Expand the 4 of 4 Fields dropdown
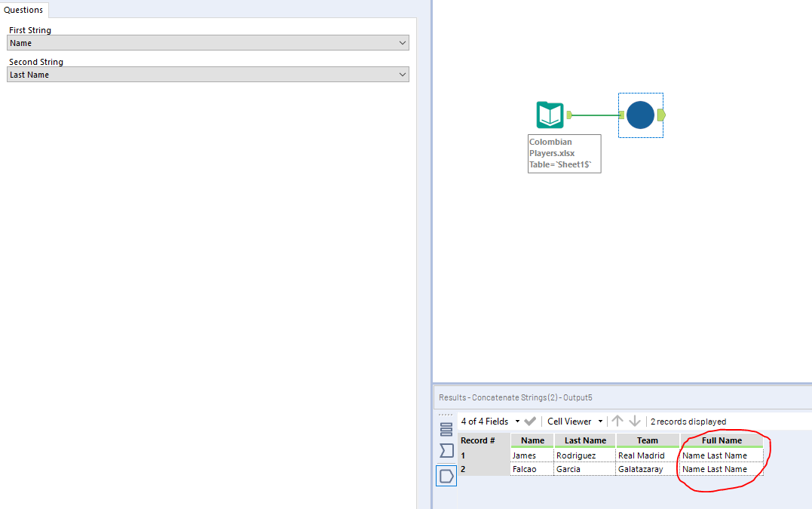812x509 pixels. (517, 421)
